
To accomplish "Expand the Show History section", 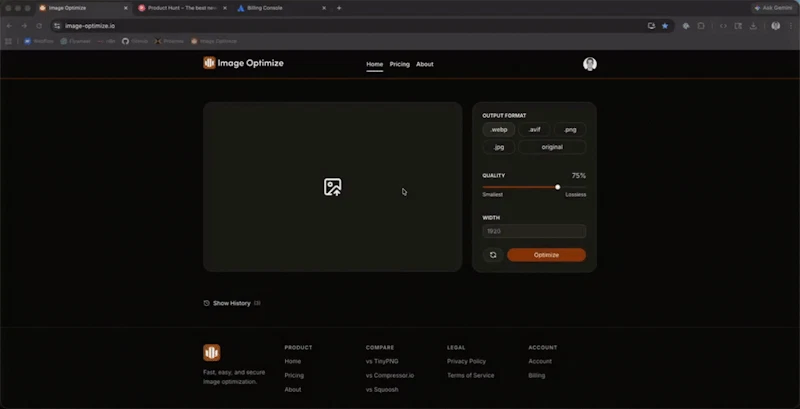I will pyautogui.click(x=232, y=303).
